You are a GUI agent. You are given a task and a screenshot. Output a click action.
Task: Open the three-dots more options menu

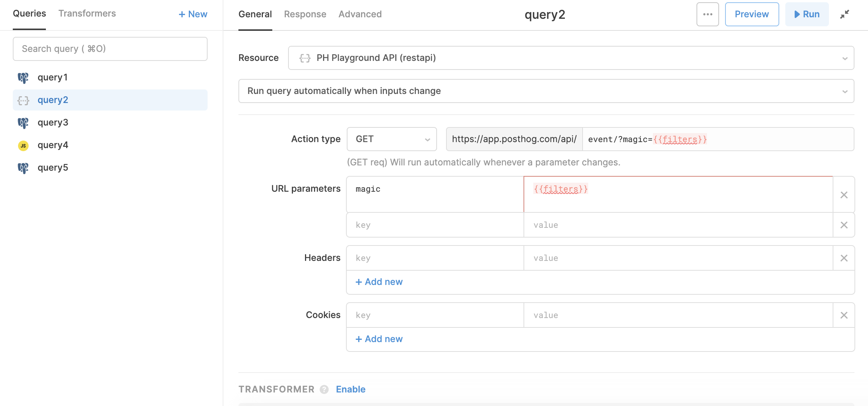coord(707,14)
